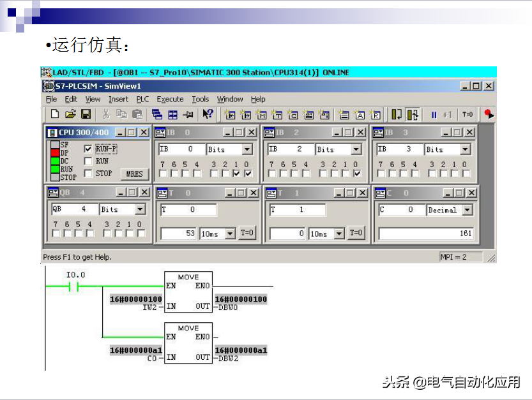Insert an Output variable view window
This screenshot has width=532, height=400.
click(246, 115)
